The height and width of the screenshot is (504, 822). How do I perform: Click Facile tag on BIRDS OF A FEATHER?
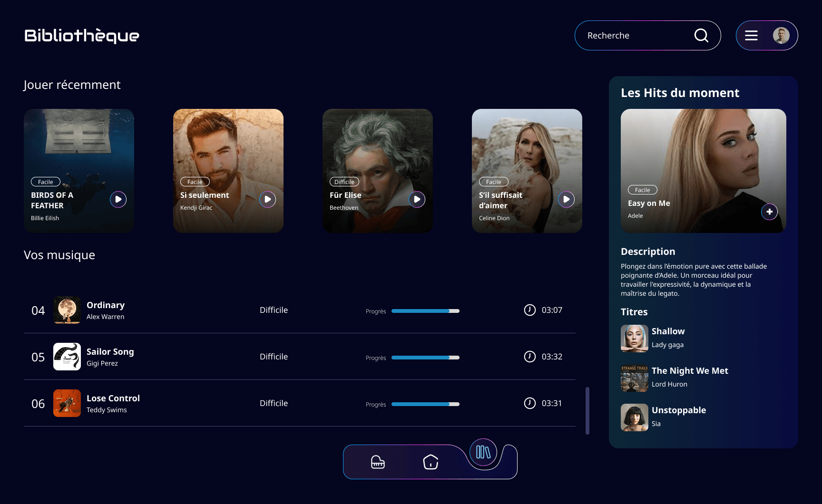coord(46,182)
